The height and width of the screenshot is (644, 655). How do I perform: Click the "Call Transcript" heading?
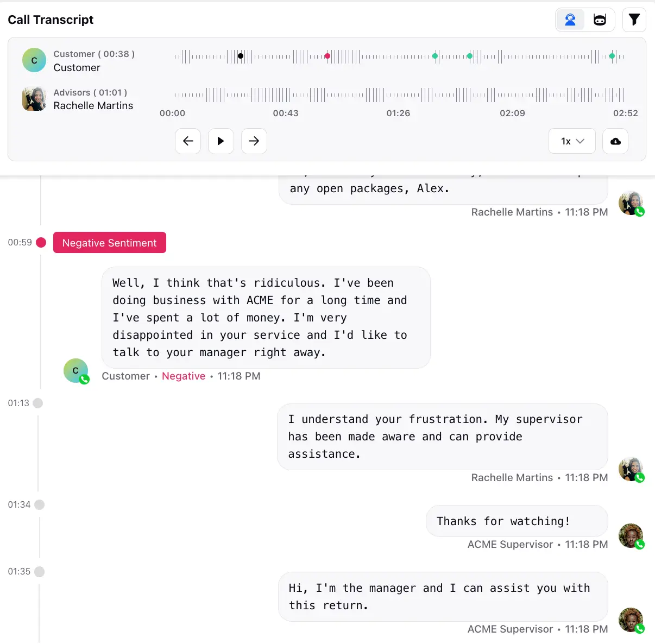point(51,20)
